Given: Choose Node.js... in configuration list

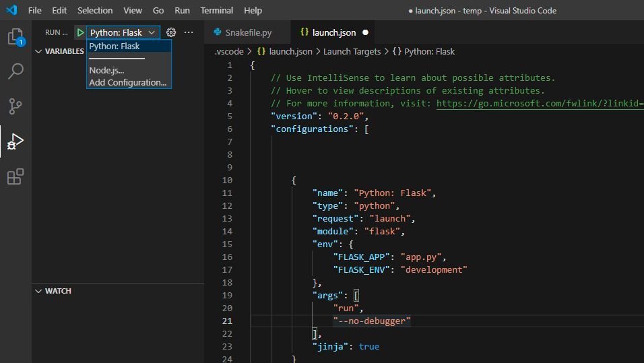Looking at the screenshot, I should click(x=106, y=71).
